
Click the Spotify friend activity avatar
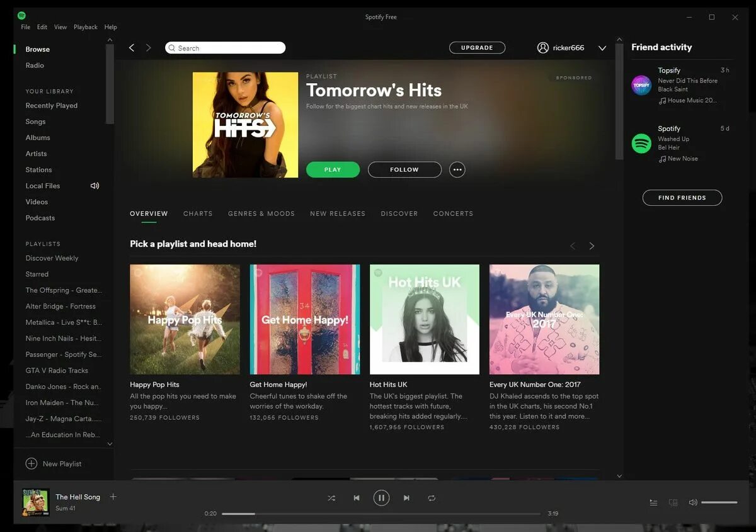(641, 144)
